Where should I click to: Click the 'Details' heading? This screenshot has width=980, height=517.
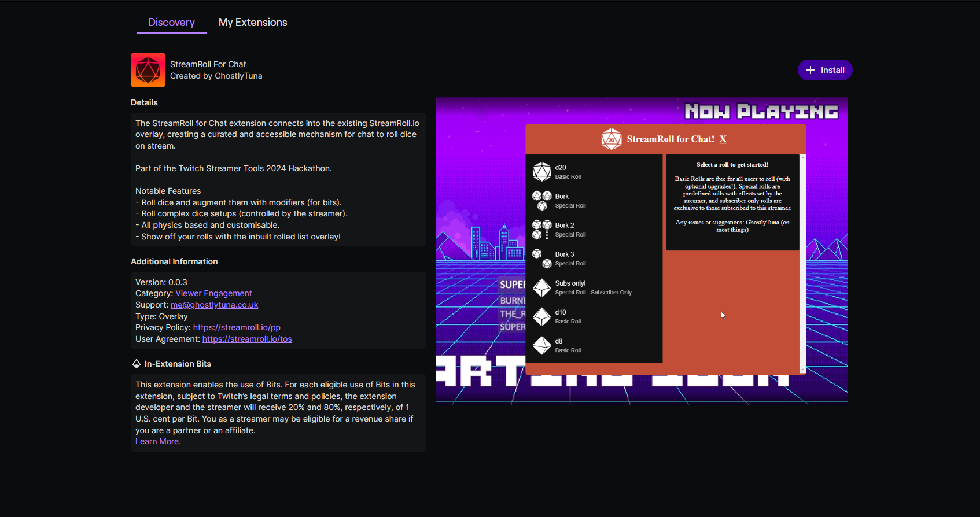pos(144,102)
